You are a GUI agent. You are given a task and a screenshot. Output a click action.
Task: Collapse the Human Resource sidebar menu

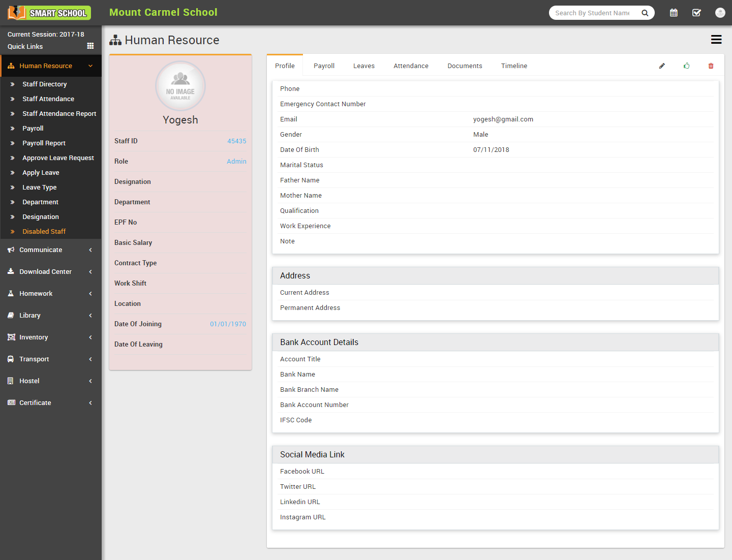point(46,66)
